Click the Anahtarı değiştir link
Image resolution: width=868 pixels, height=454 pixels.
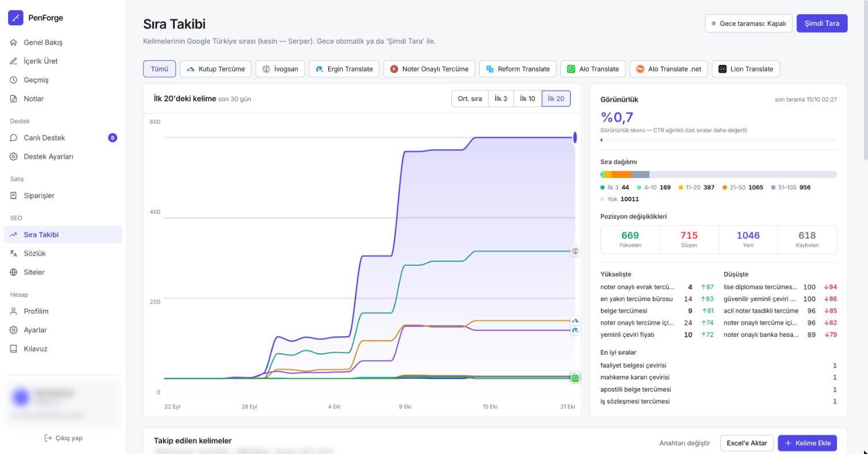[684, 443]
